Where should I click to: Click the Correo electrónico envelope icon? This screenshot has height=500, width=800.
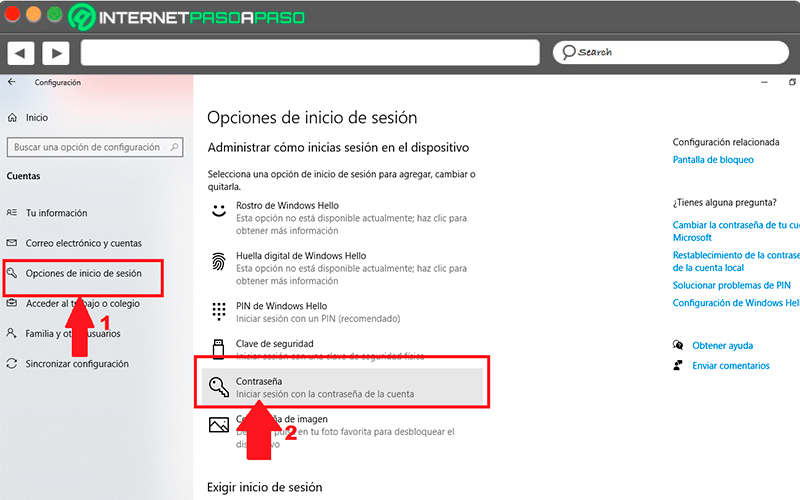(12, 242)
